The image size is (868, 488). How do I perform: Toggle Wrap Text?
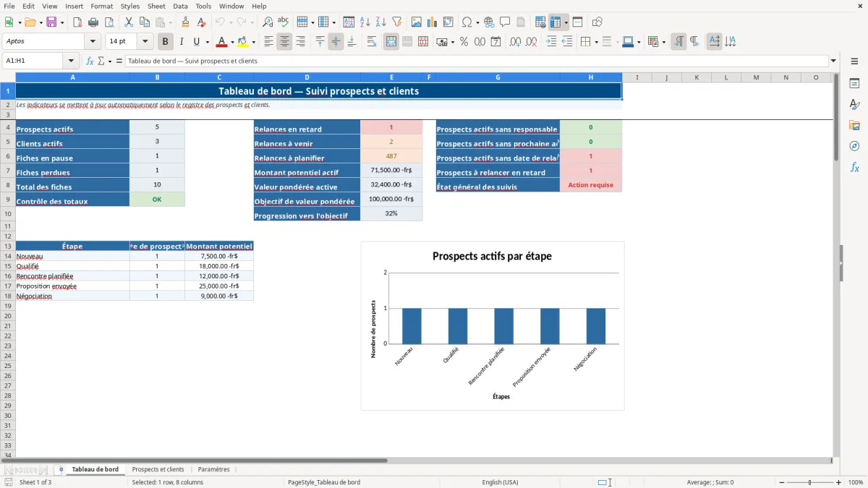pyautogui.click(x=372, y=42)
